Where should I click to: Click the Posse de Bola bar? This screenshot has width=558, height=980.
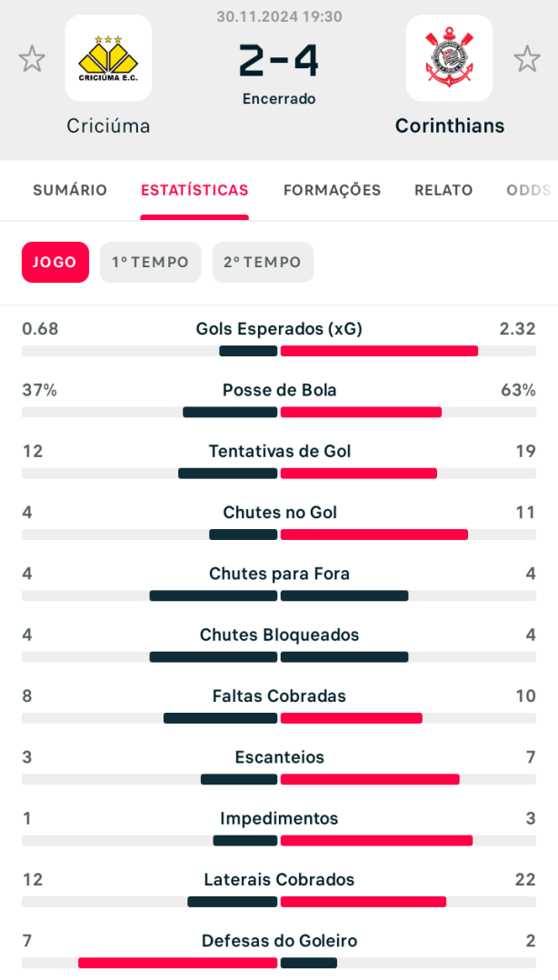[x=279, y=413]
